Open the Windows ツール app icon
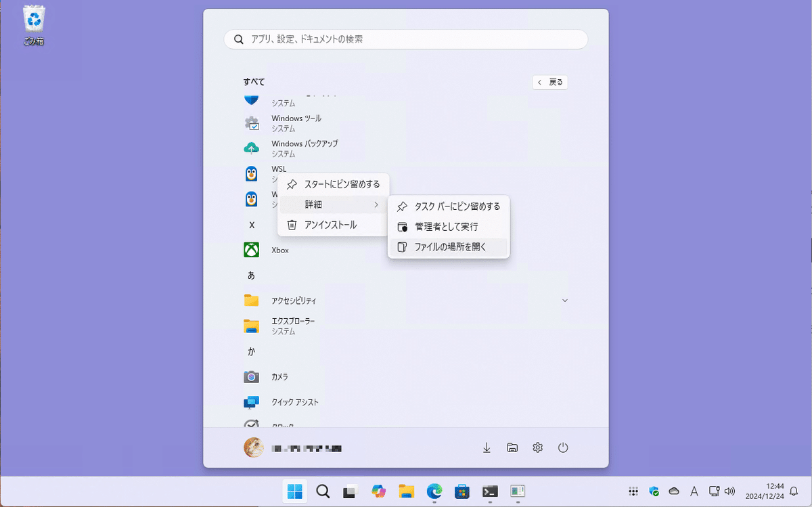 point(252,123)
